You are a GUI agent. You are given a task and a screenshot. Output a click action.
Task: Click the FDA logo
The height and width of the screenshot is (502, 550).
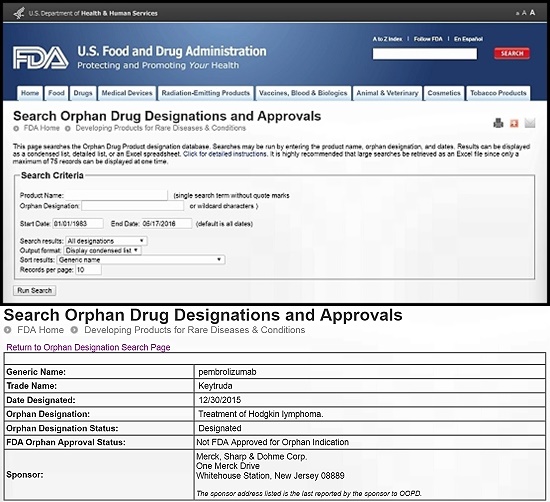click(x=41, y=58)
